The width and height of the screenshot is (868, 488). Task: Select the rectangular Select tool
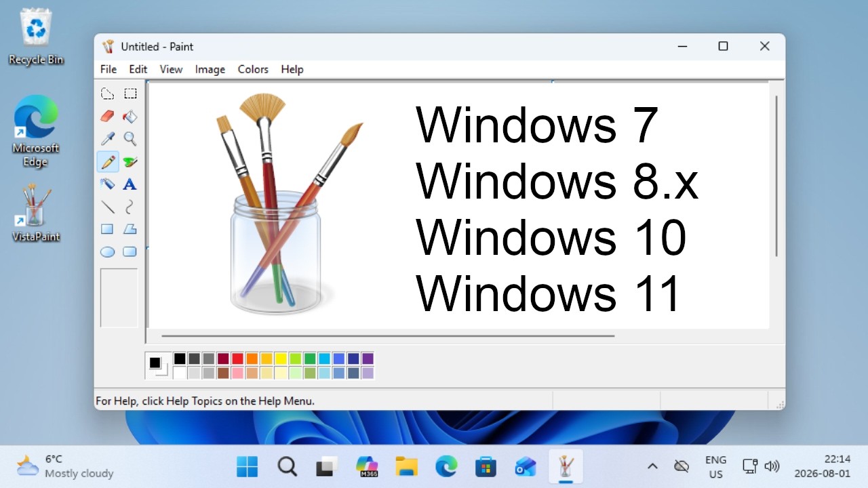click(130, 94)
